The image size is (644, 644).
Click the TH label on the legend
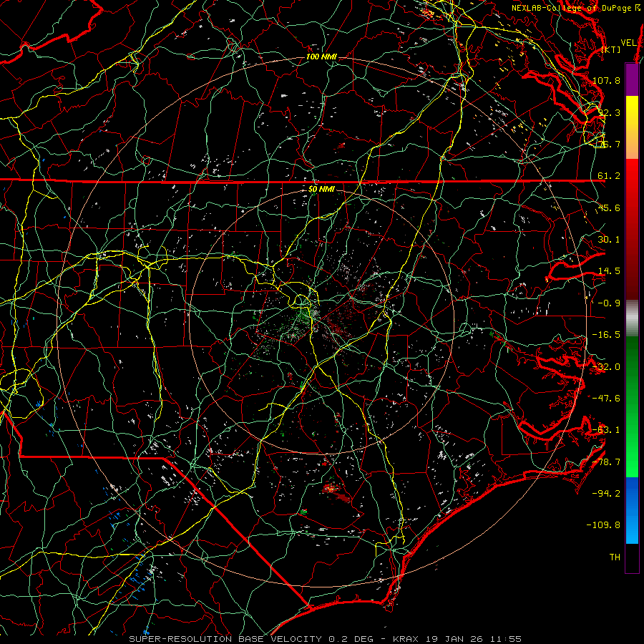(615, 557)
